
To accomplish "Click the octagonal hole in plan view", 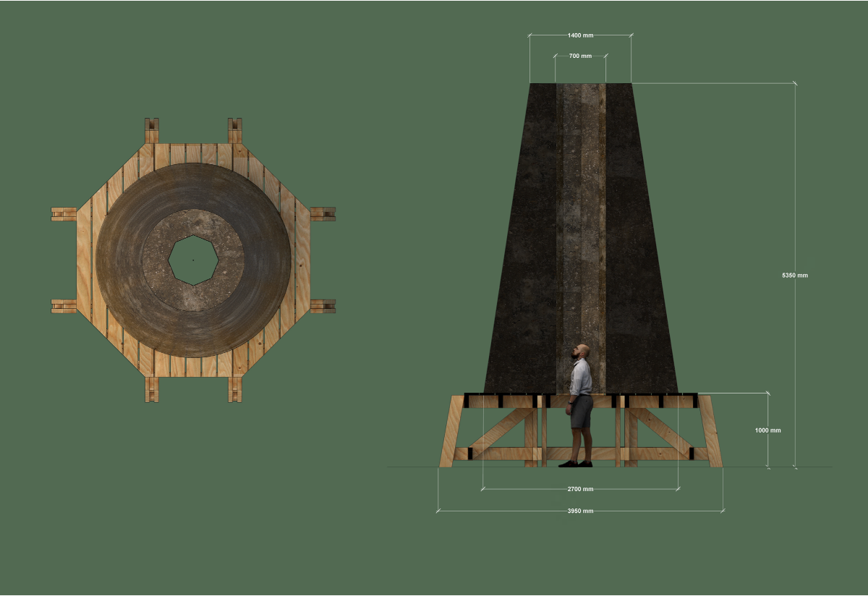I will pos(193,260).
